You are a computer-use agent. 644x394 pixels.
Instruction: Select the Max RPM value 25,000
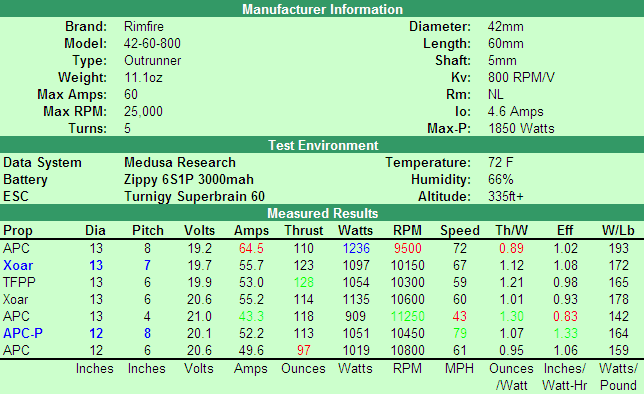point(143,111)
